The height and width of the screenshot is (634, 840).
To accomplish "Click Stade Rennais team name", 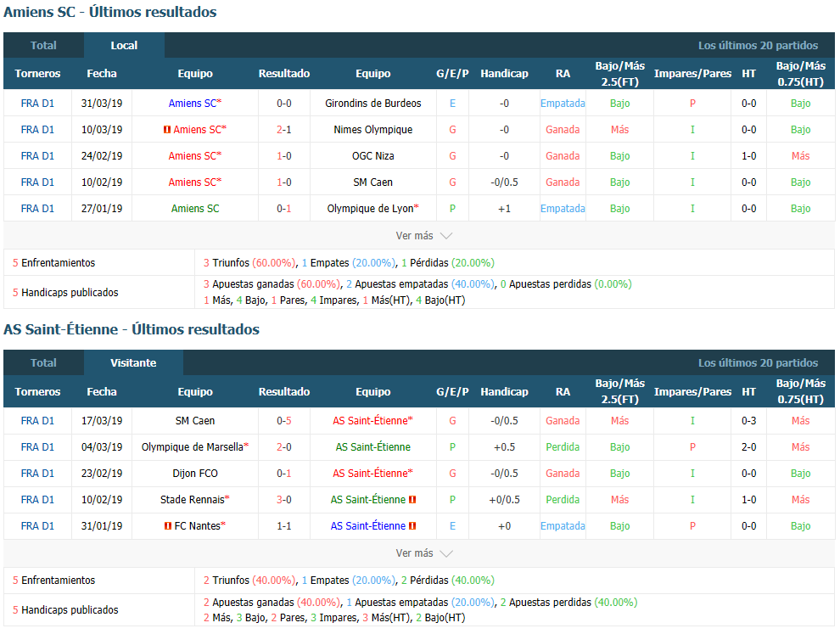I will (x=193, y=500).
